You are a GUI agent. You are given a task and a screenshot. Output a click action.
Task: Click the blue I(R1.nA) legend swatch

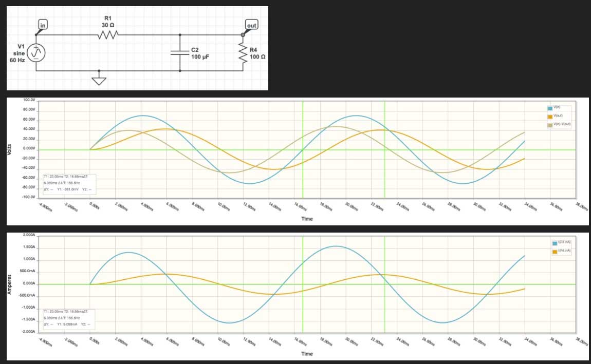pos(554,242)
